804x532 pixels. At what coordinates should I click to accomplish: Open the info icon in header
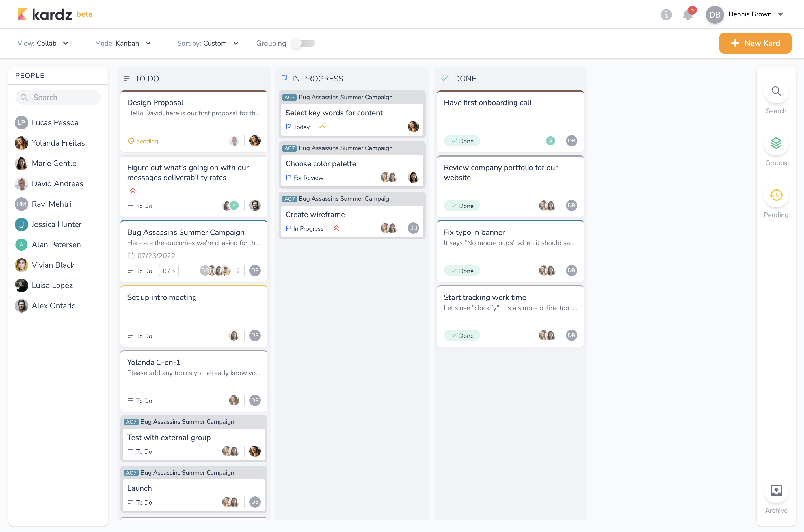point(666,14)
